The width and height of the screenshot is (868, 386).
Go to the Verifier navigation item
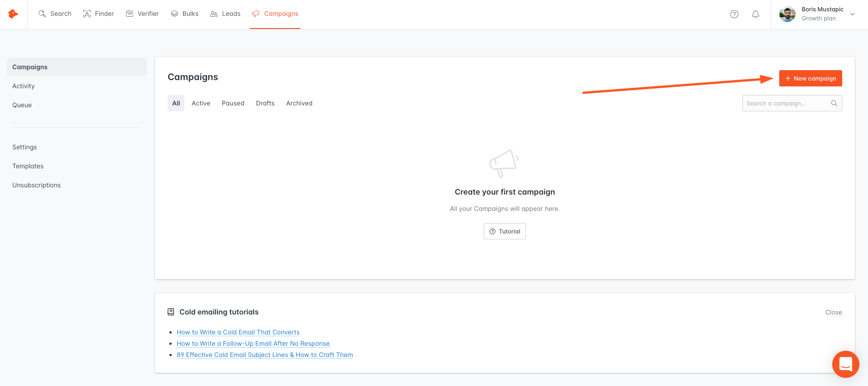click(142, 14)
